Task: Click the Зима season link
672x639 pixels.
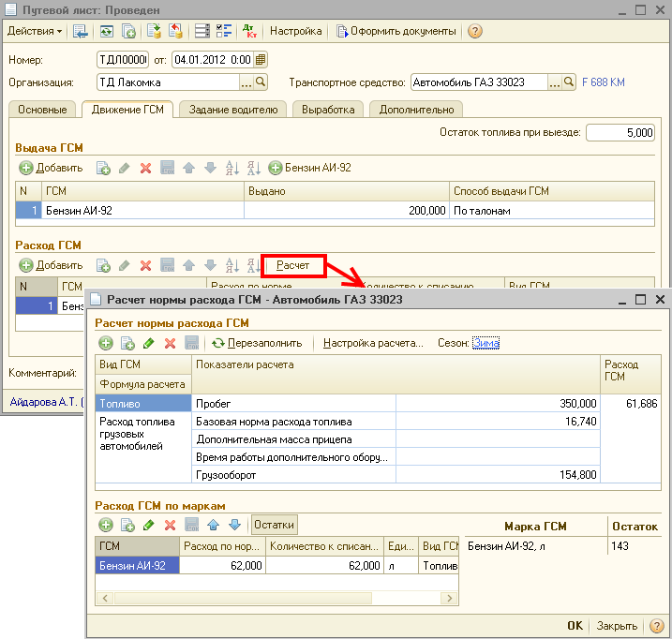Action: 485,343
